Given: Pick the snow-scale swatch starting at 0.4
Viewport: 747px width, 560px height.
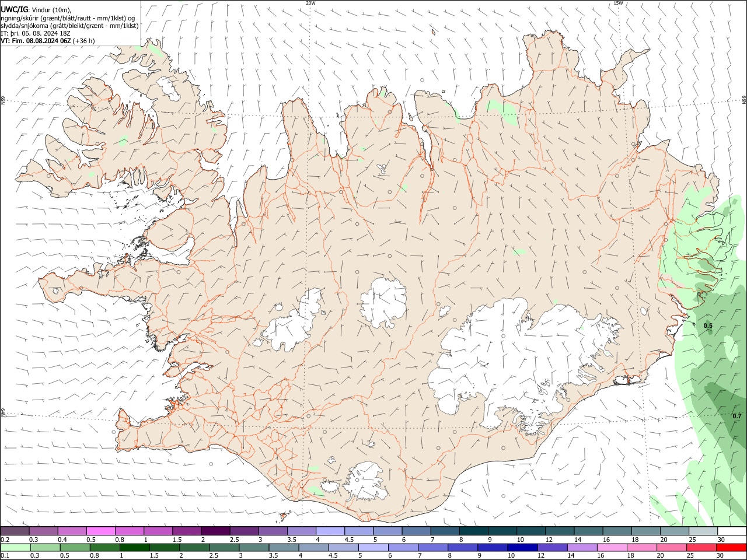Looking at the screenshot, I should tap(72, 531).
